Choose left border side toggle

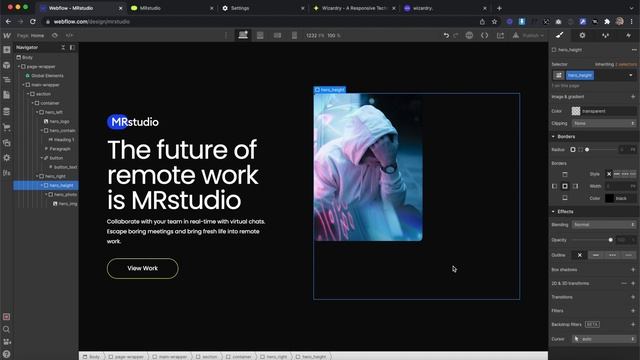tap(554, 186)
